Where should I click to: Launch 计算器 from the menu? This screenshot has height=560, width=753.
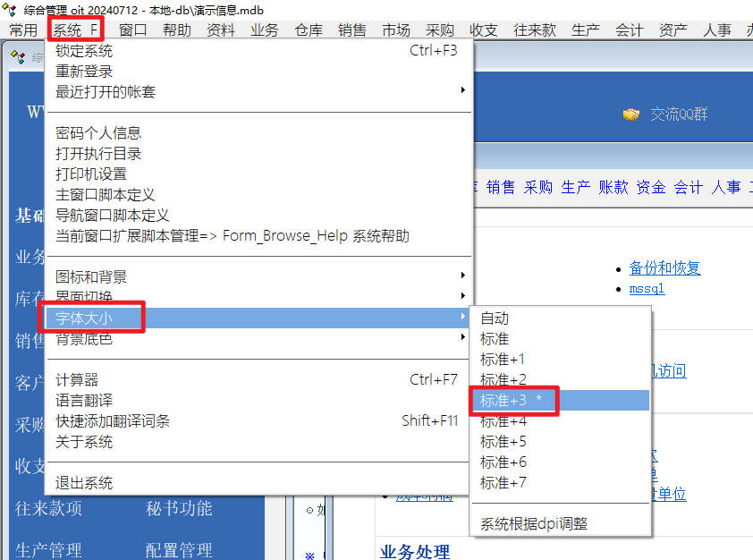pyautogui.click(x=77, y=379)
